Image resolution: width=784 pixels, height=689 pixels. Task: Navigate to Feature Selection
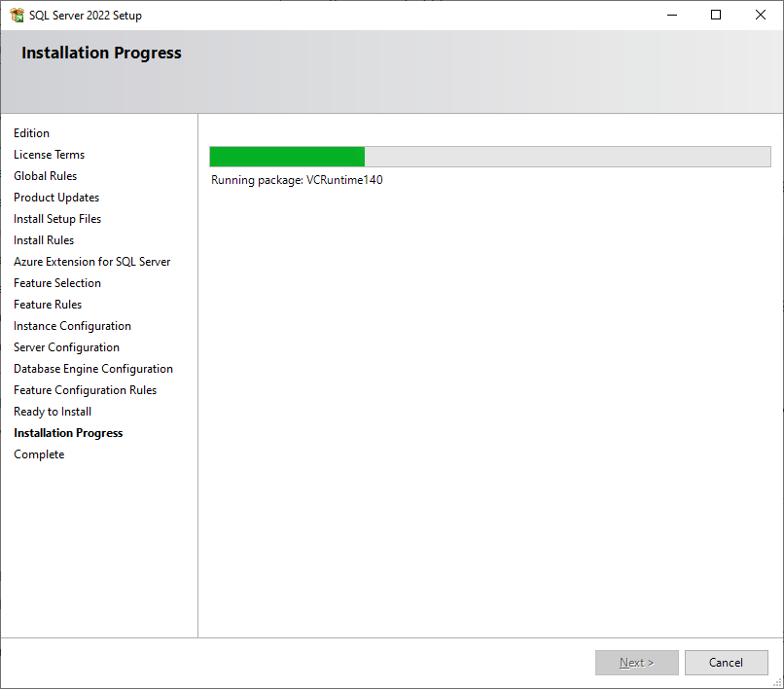coord(56,282)
